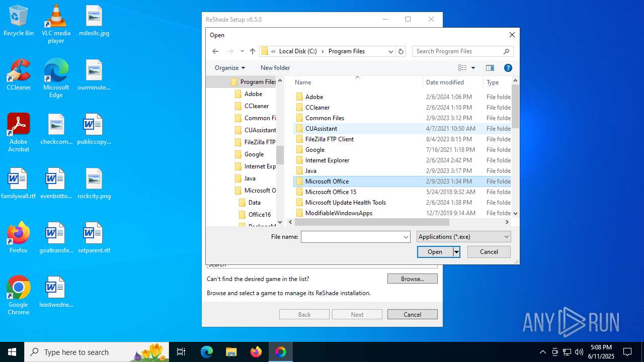Screen dimensions: 644x362
Task: Click Local Disk (C:) in the address path
Action: (x=298, y=51)
